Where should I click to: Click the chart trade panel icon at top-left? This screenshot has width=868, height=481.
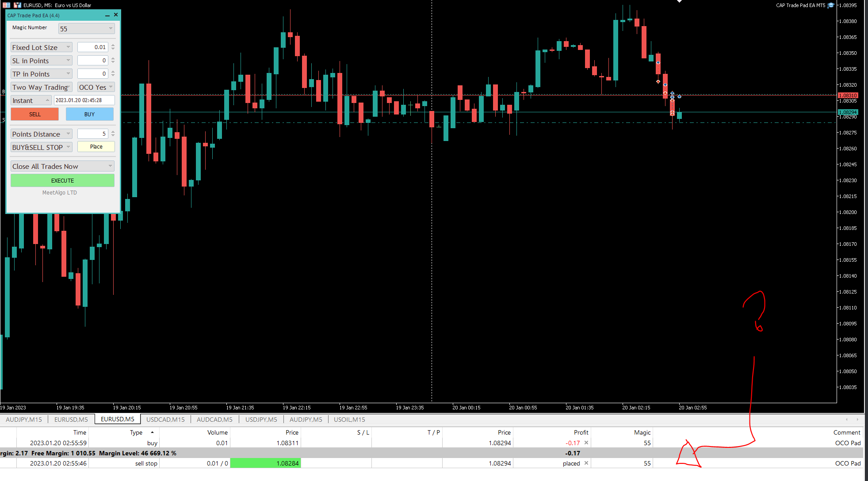pyautogui.click(x=17, y=5)
